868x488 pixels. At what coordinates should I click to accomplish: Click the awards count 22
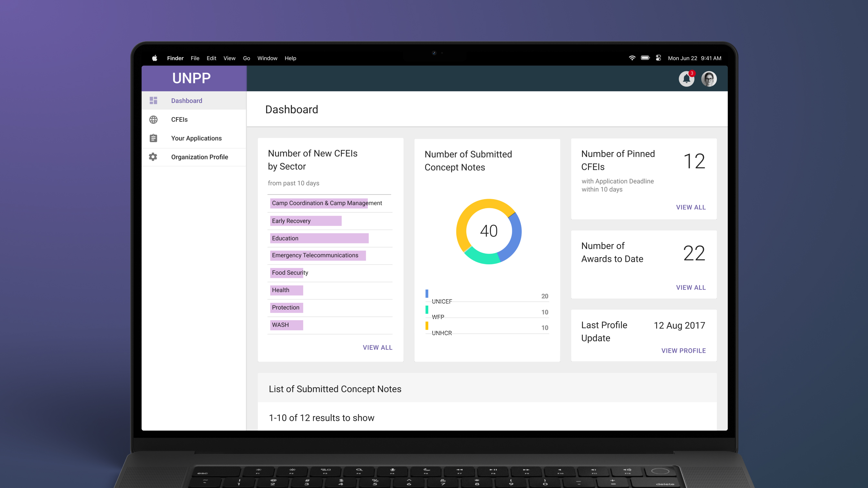694,253
